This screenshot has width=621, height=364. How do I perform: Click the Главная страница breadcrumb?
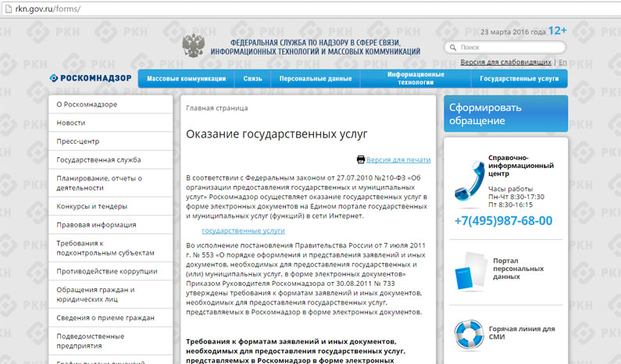click(x=216, y=108)
